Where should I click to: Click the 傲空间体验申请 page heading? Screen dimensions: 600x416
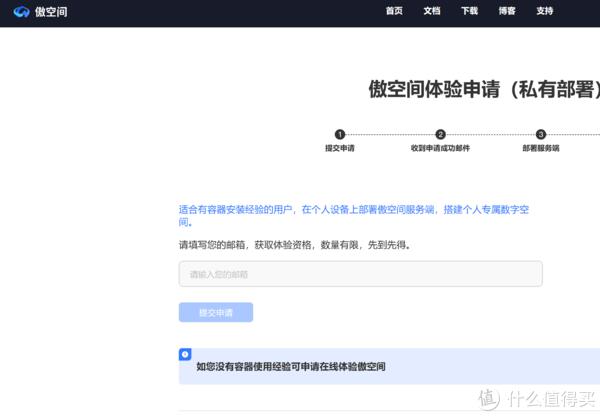[x=484, y=89]
